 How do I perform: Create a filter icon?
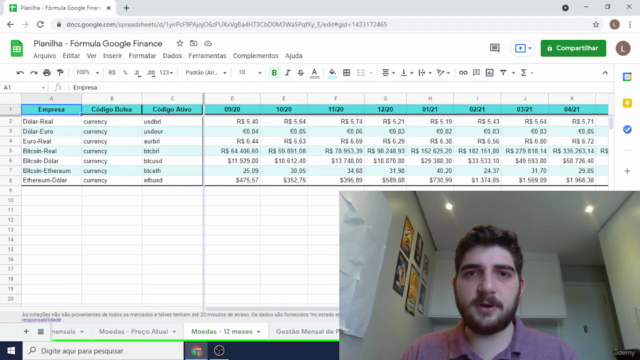point(503,73)
